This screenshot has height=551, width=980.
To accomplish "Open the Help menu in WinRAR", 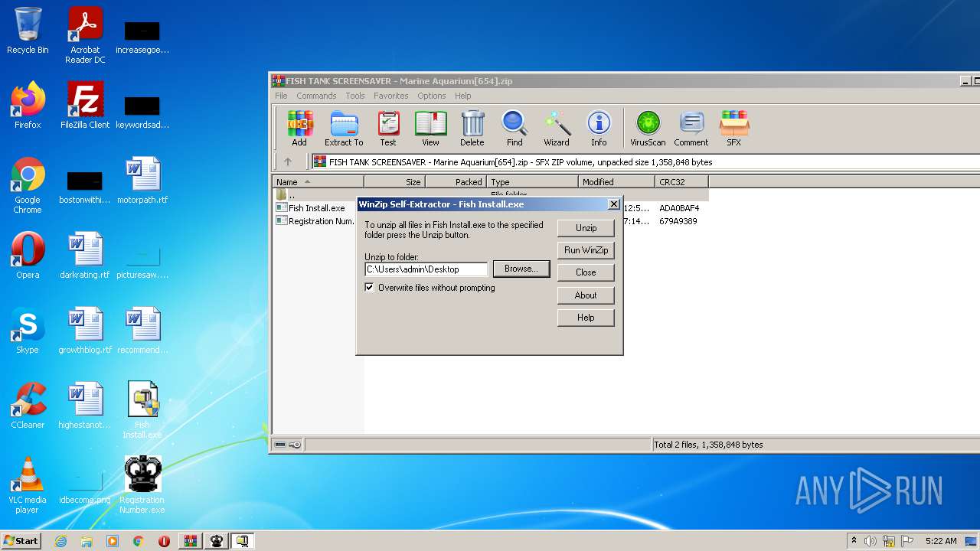I will 462,96.
